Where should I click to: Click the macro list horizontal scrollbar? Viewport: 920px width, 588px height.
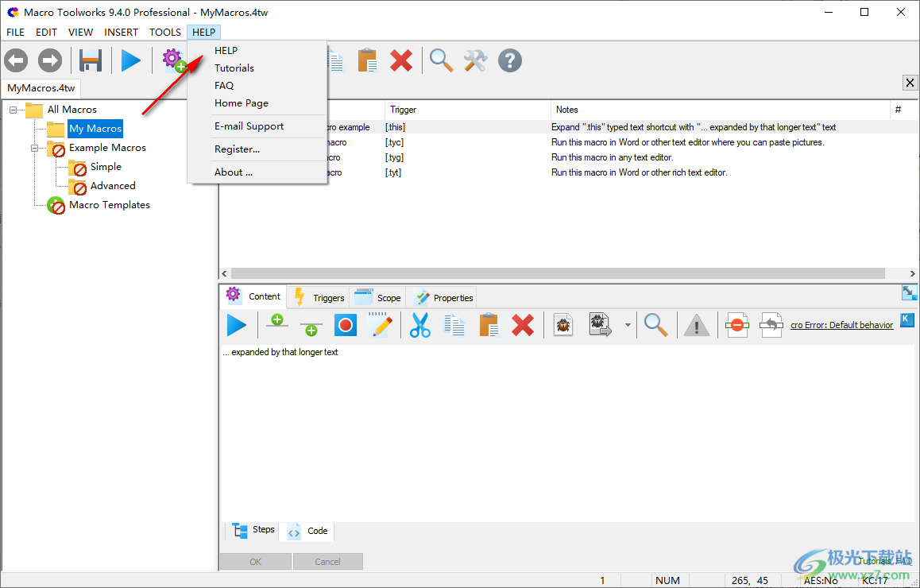(x=558, y=273)
